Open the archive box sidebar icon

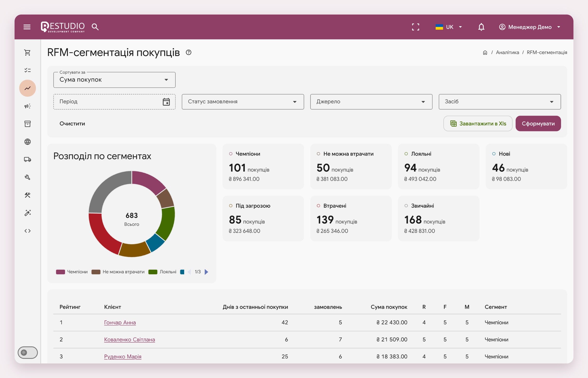click(x=27, y=124)
